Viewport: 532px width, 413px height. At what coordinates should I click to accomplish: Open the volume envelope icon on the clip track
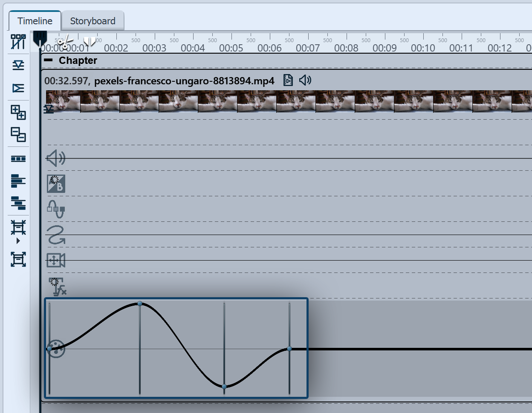click(55, 158)
